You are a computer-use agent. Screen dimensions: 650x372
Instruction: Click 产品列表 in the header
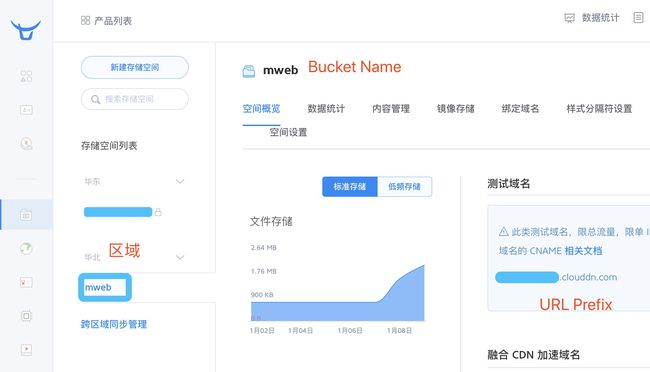click(113, 21)
